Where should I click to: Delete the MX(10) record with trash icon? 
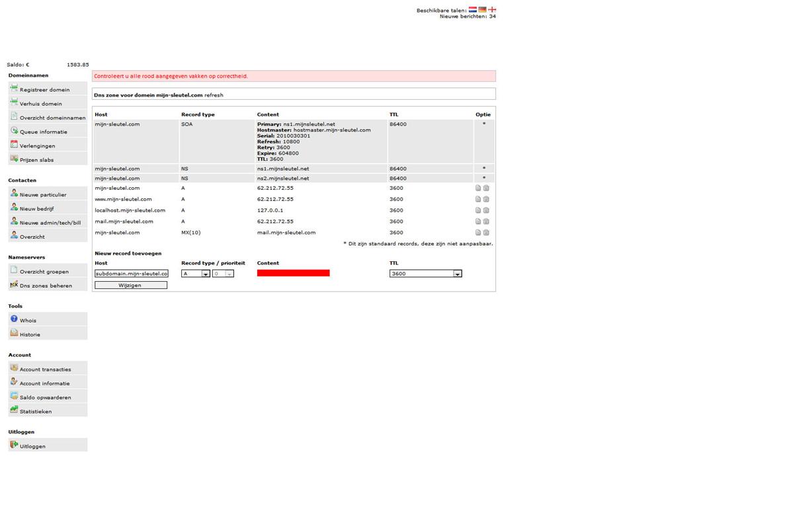(x=486, y=233)
